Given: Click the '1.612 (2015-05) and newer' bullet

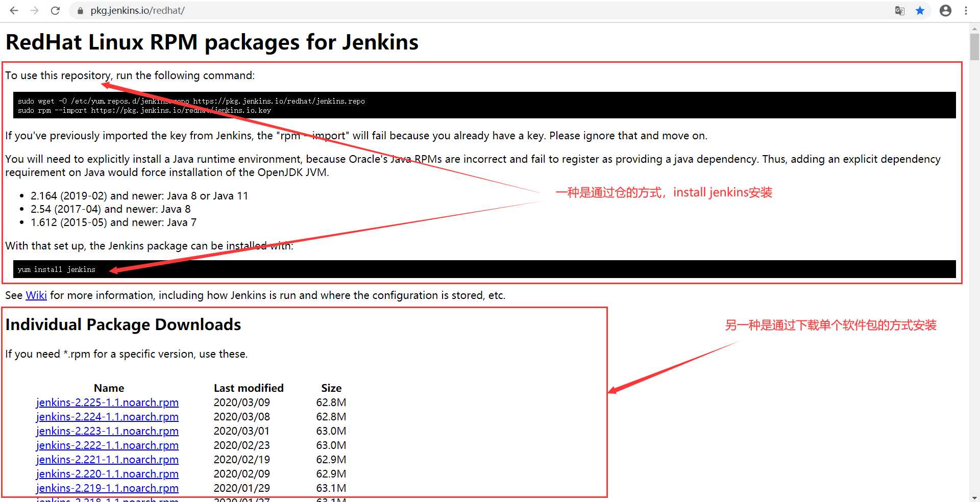Looking at the screenshot, I should tap(113, 222).
